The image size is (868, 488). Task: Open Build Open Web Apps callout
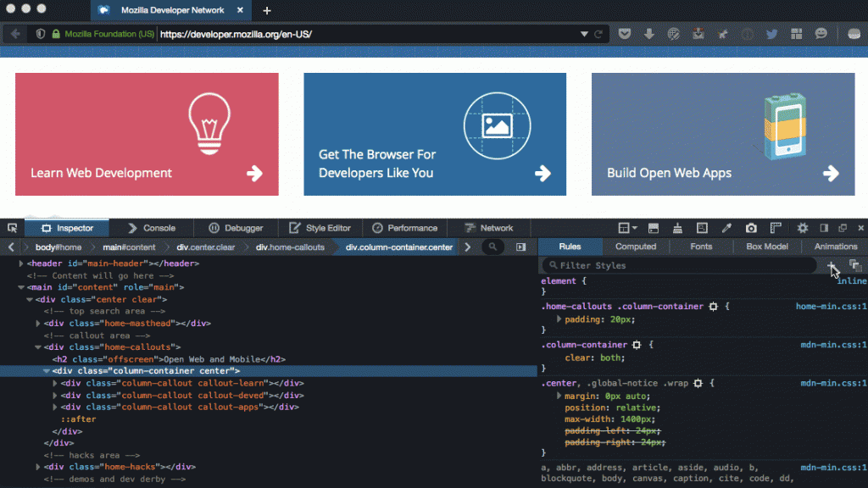723,134
